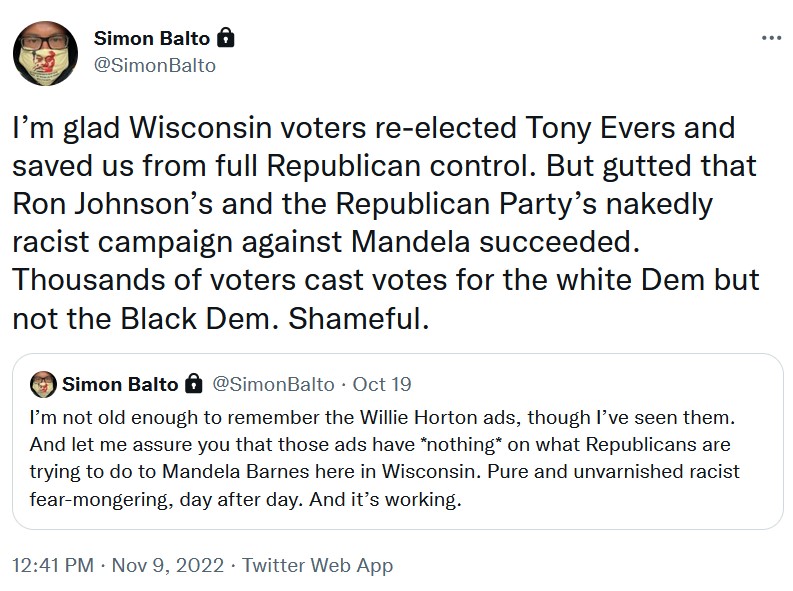Click the Simon Balto name in the quoted tweet
Screen dimensions: 793x591
[120, 384]
